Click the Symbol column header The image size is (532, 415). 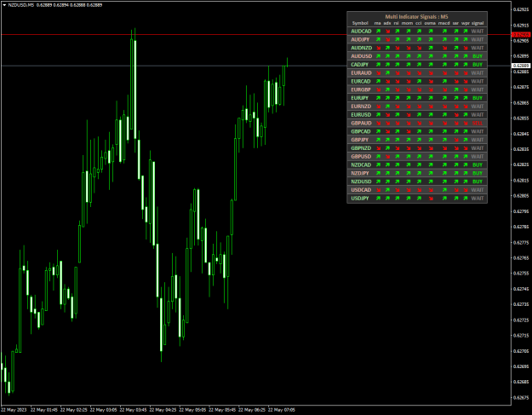(360, 23)
